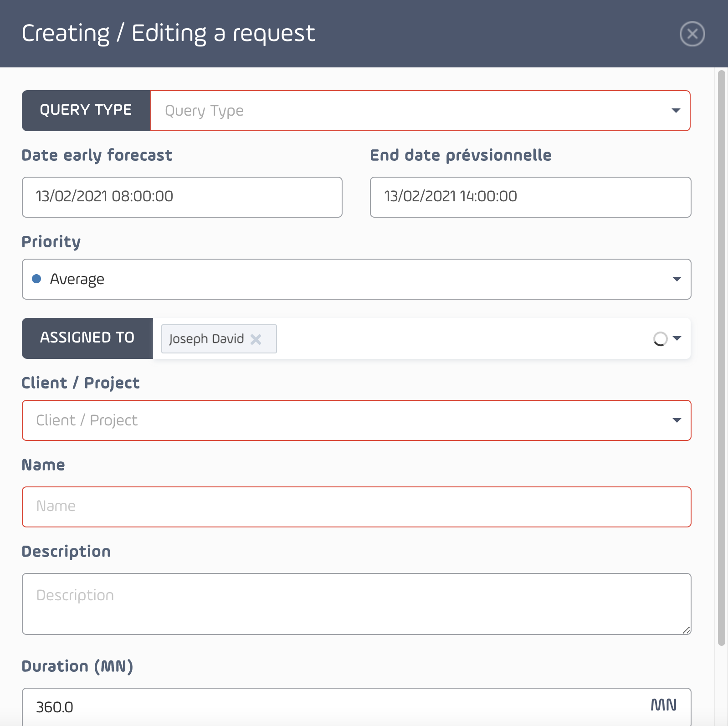This screenshot has width=728, height=726.
Task: Click into the Description text area
Action: pyautogui.click(x=357, y=604)
